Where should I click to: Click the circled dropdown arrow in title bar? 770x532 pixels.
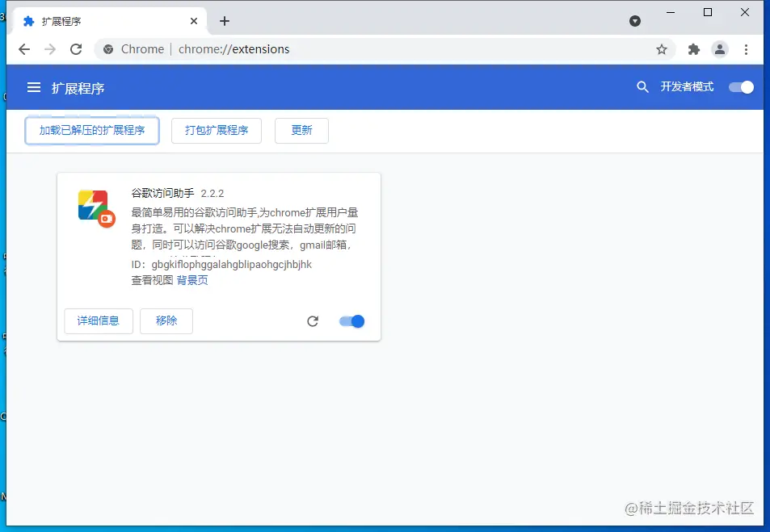pyautogui.click(x=634, y=21)
